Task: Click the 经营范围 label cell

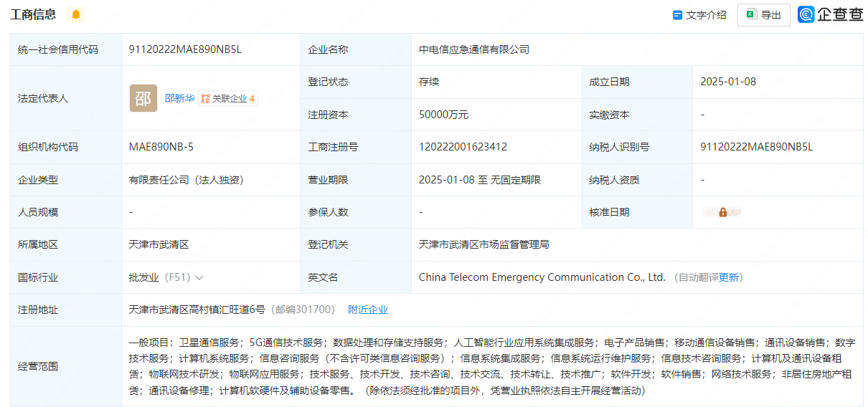Action: (x=66, y=366)
